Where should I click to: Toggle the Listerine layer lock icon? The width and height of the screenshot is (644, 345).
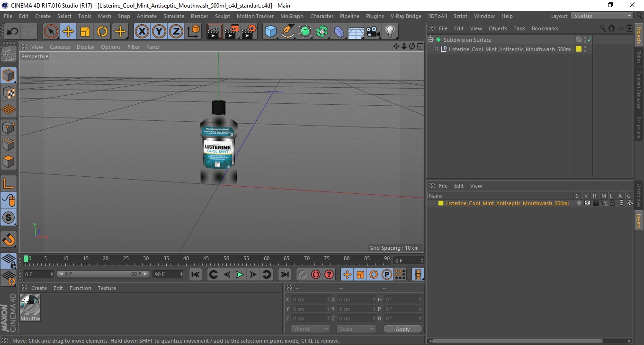[612, 203]
